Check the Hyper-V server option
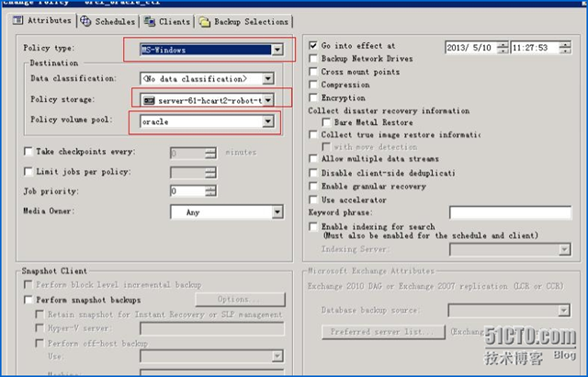Image resolution: width=588 pixels, height=377 pixels. [40, 328]
